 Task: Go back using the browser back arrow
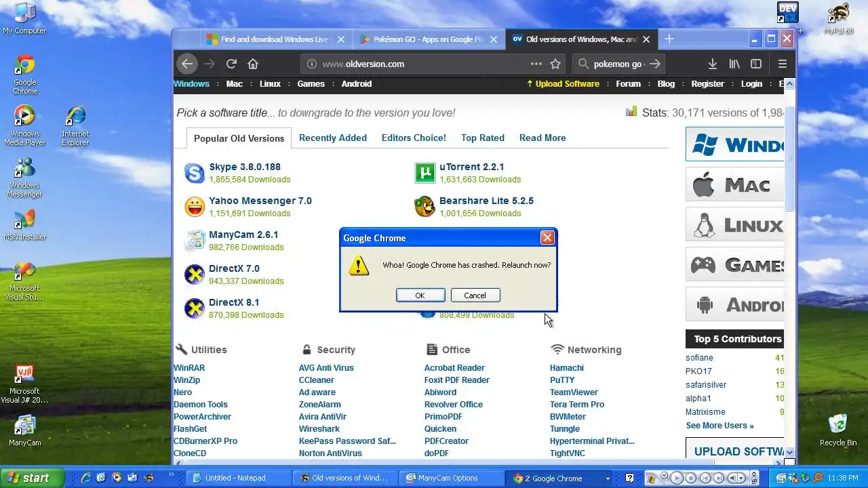187,64
